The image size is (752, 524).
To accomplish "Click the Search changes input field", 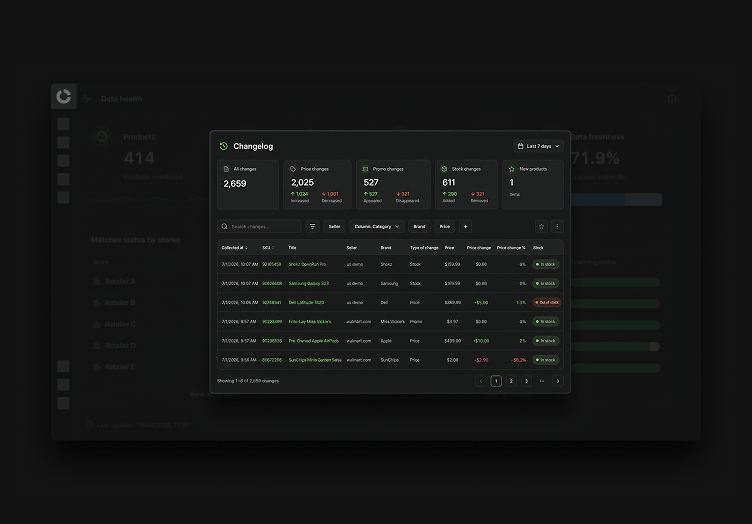I will [259, 226].
